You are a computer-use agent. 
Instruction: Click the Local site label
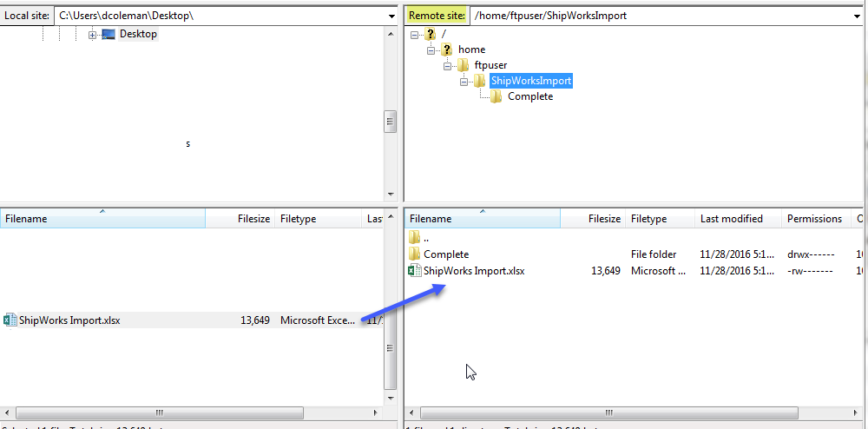tap(26, 16)
